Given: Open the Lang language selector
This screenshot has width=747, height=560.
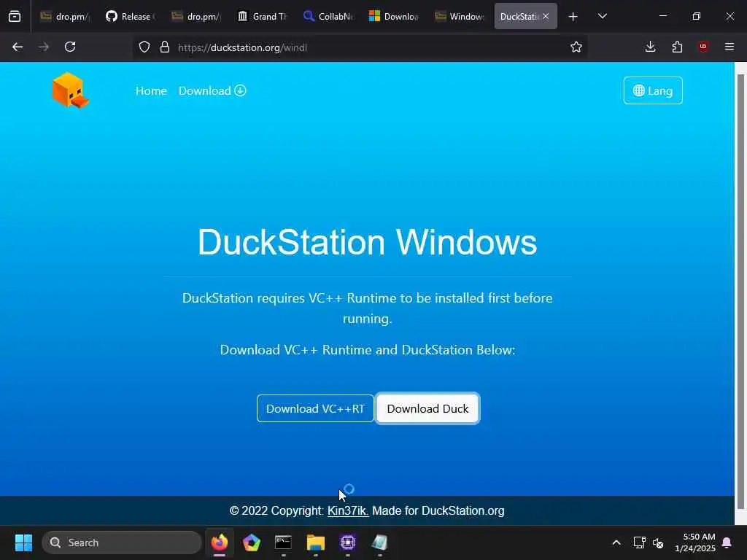Looking at the screenshot, I should 653,90.
